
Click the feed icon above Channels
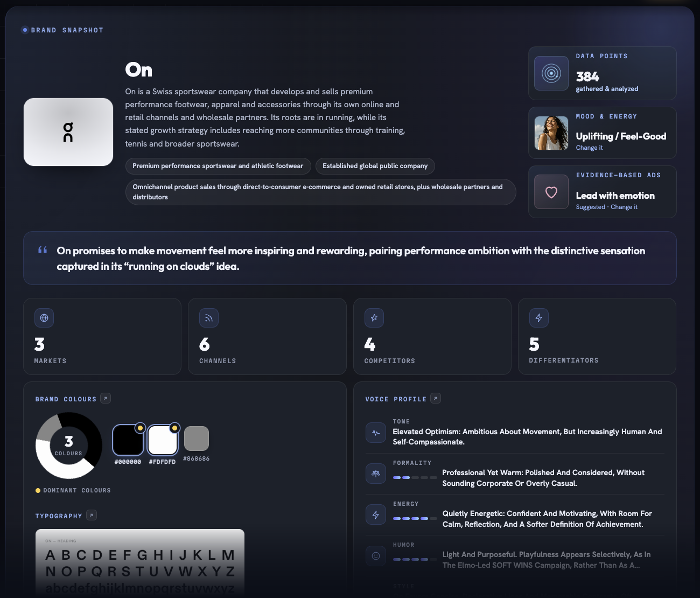pyautogui.click(x=209, y=318)
